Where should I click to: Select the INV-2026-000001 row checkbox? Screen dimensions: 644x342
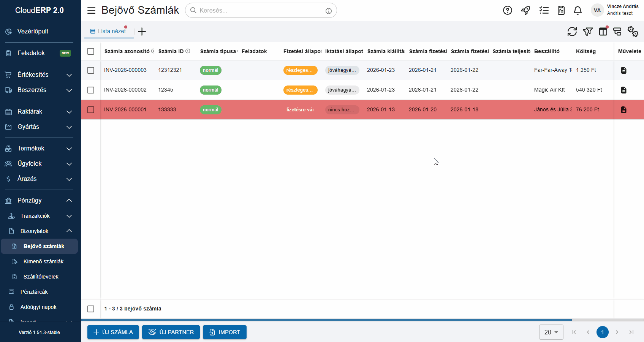coord(91,110)
